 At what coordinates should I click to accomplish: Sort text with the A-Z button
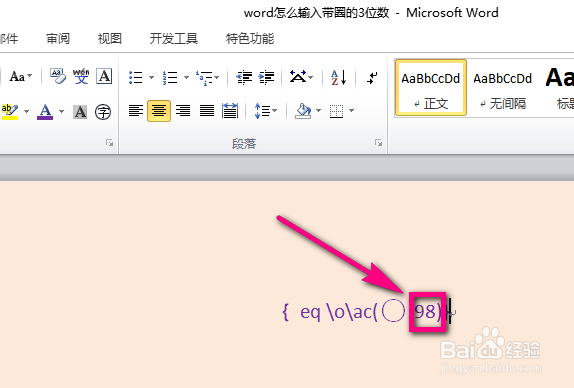tap(339, 77)
